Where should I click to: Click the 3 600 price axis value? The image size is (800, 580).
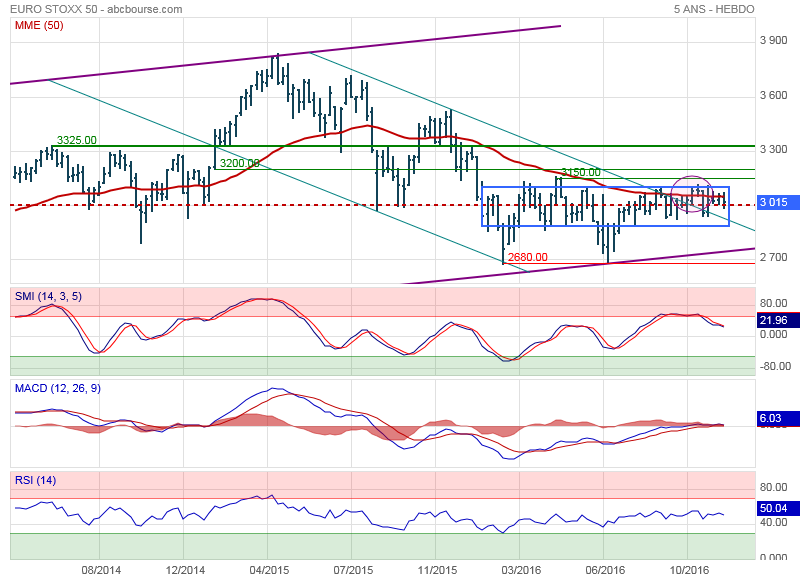point(773,95)
